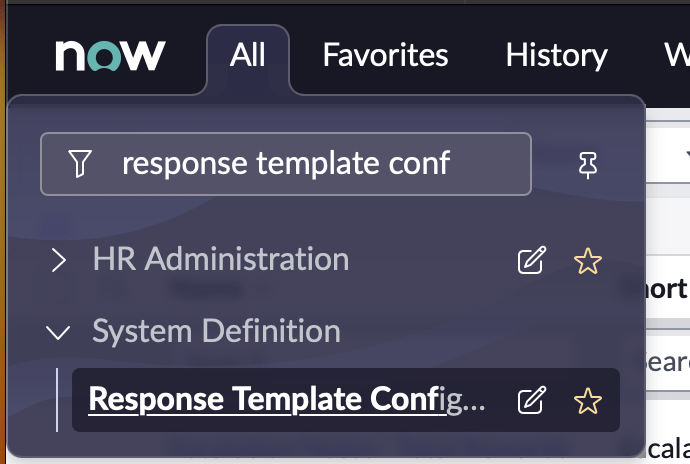This screenshot has height=464, width=690.
Task: Star the Response Template Configuration module
Action: [x=587, y=401]
